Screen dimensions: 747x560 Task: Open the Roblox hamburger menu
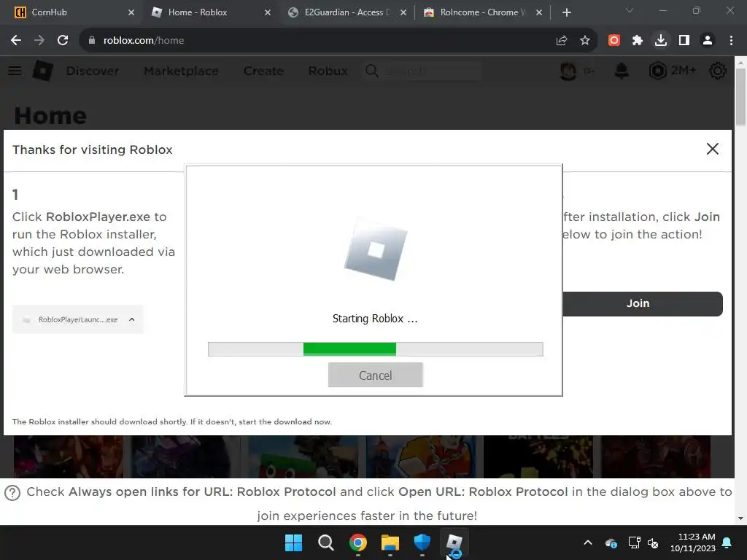15,71
